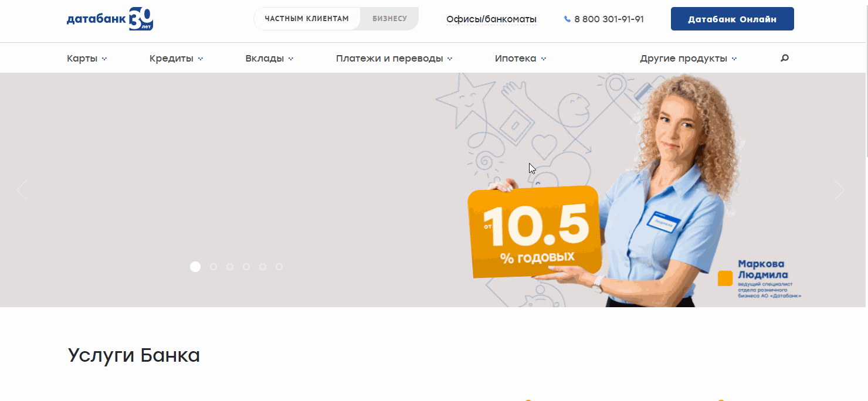Open the site search magnifier icon
The image size is (868, 401).
coord(784,57)
